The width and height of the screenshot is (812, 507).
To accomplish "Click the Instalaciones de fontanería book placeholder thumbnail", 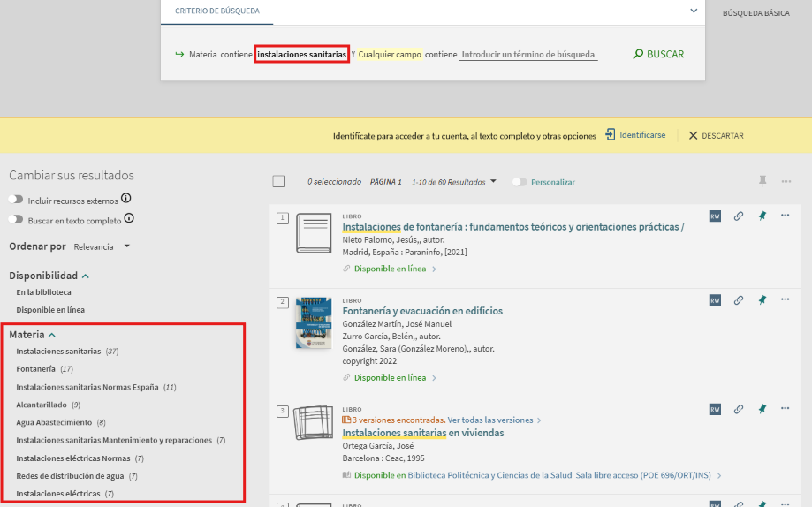I will [314, 233].
